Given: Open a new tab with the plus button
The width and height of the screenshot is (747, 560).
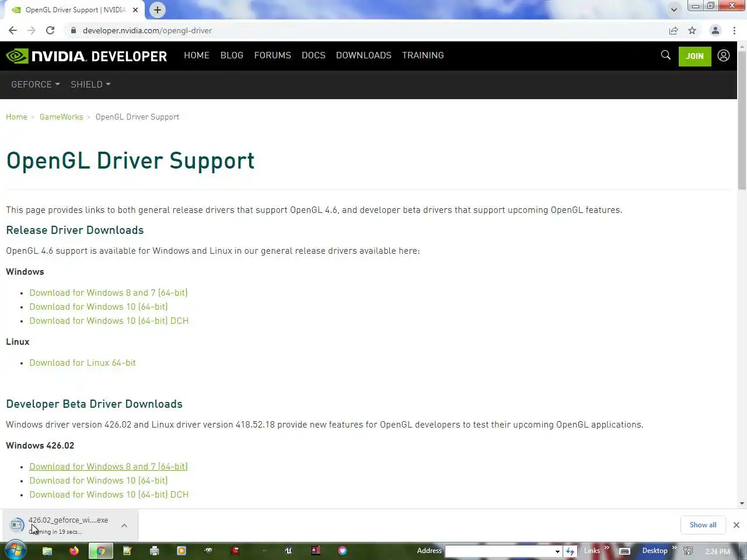Looking at the screenshot, I should (x=157, y=10).
